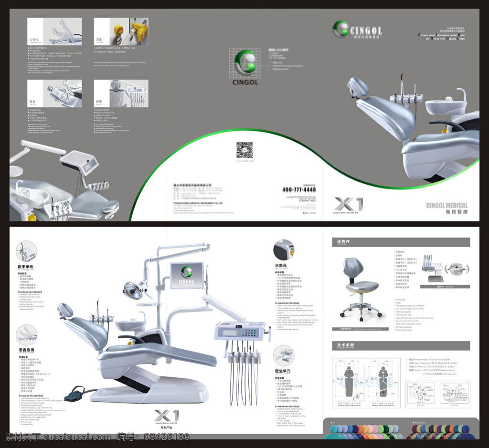Viewport: 489px width, 448px height.
Task: Click the monitor displaying the CINGOL logo
Action: click(x=187, y=276)
